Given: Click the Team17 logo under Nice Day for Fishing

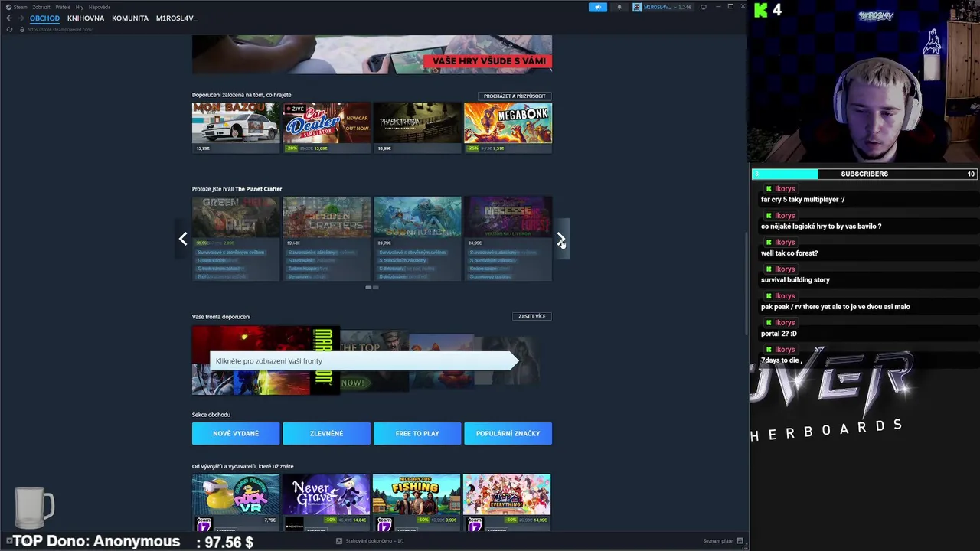Looking at the screenshot, I should click(384, 524).
